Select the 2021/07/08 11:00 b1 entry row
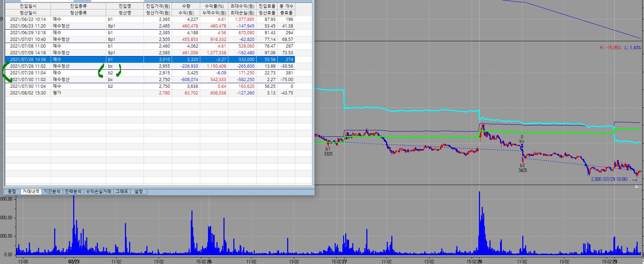 pos(28,46)
